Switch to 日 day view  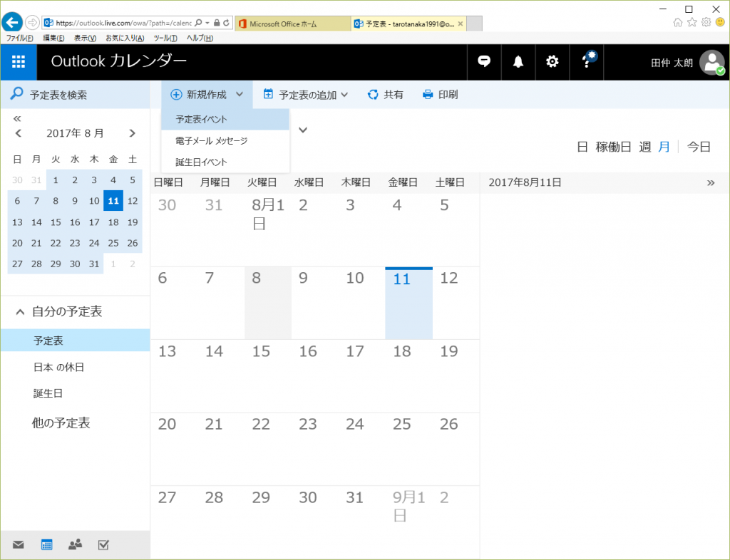tap(582, 147)
